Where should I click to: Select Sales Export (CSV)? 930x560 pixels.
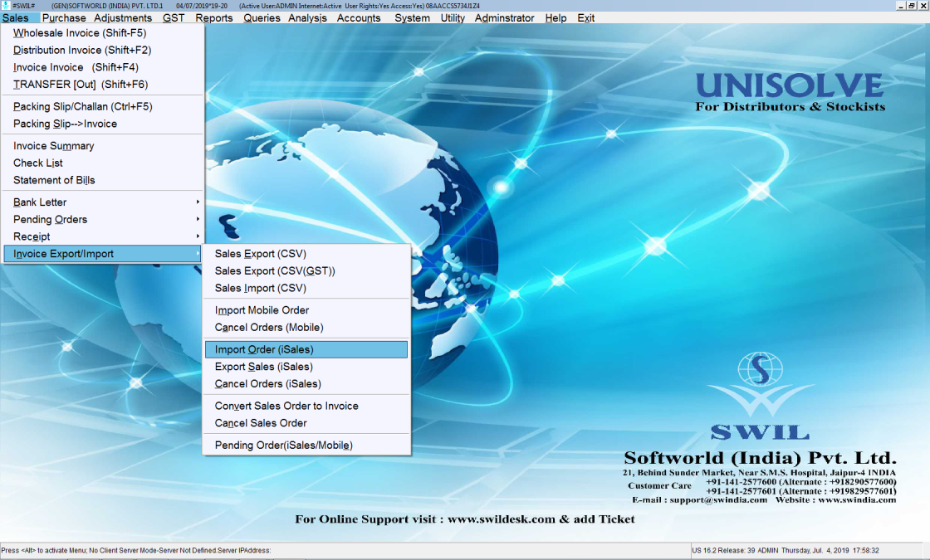(306, 254)
